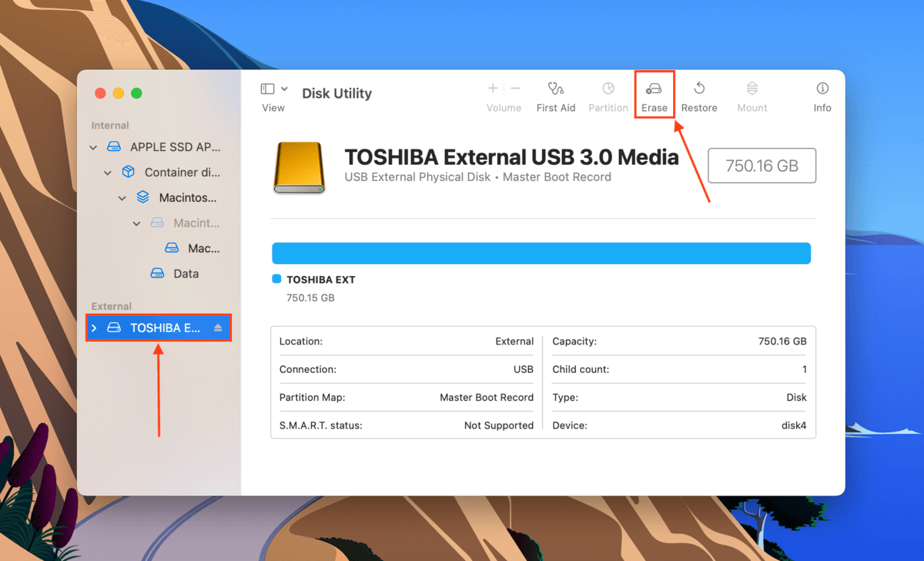This screenshot has height=561, width=924.
Task: Open the Info panel
Action: click(x=822, y=97)
